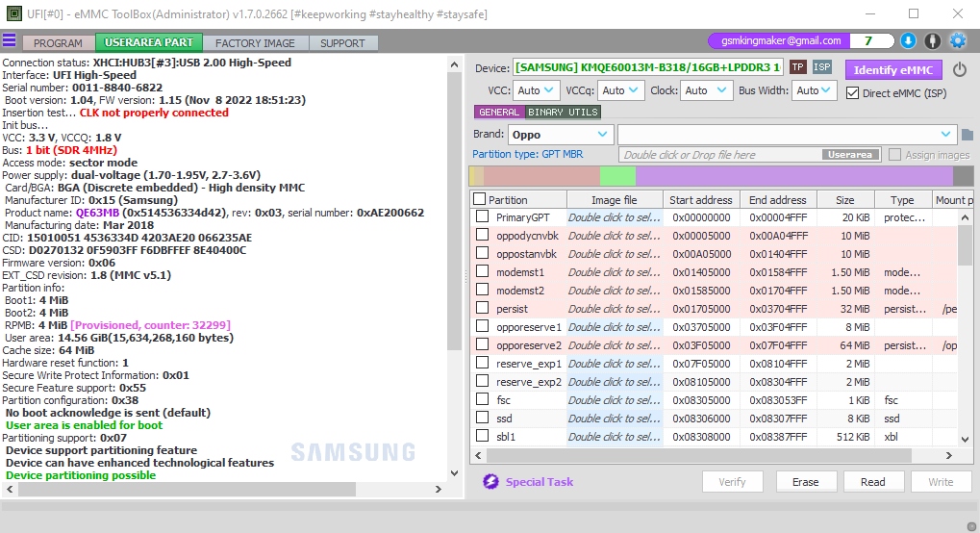Click the gsmkingmaker@gmail.com account badge

click(781, 40)
